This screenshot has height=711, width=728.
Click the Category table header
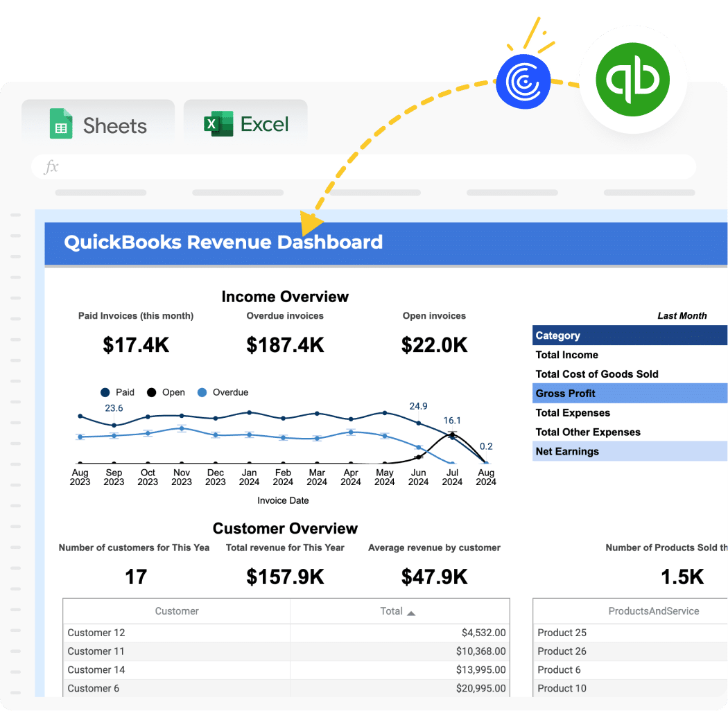click(630, 335)
